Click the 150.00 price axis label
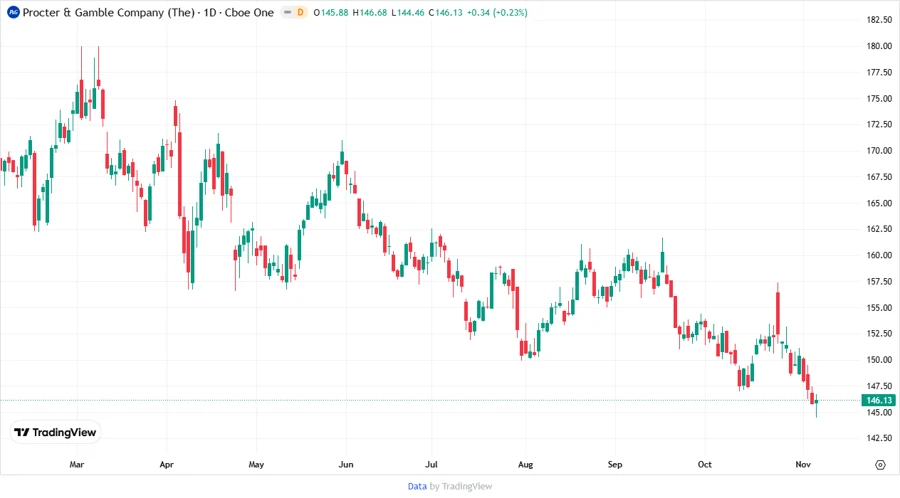The height and width of the screenshot is (498, 900). 879,360
